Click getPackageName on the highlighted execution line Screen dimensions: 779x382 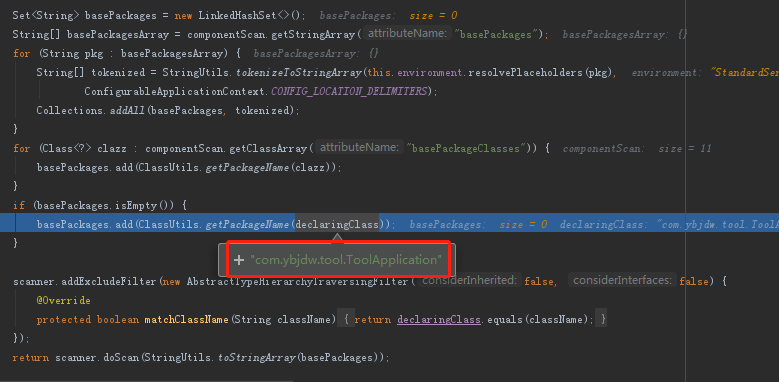[247, 225]
